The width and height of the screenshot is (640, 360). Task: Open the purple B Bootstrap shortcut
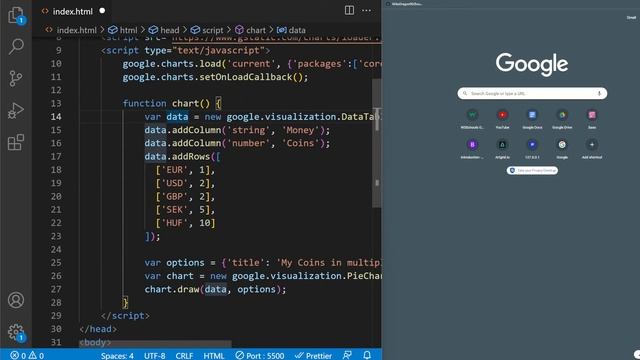472,149
